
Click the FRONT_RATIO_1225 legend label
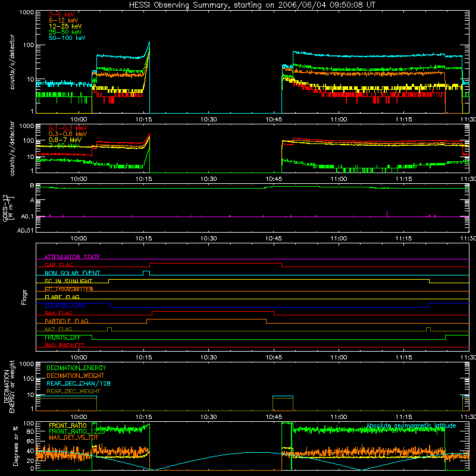click(77, 431)
